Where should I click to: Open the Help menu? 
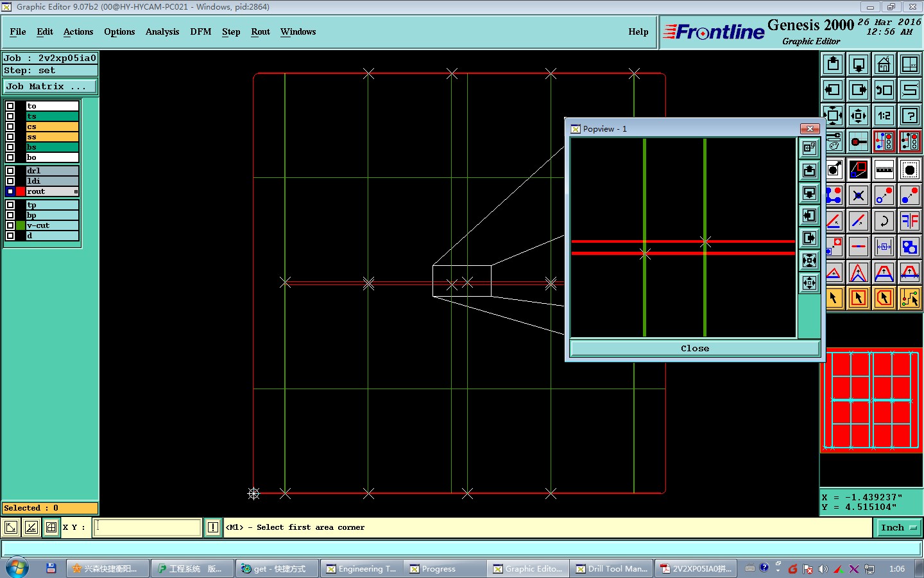pyautogui.click(x=638, y=31)
